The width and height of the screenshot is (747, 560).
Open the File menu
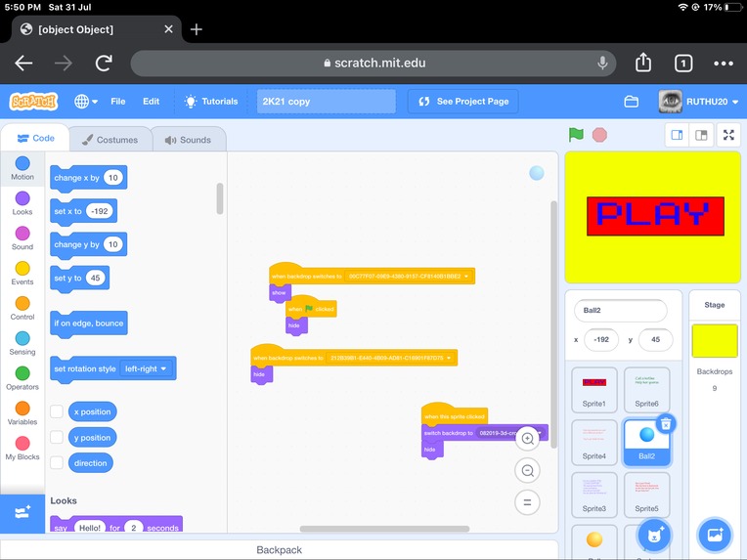click(x=117, y=101)
